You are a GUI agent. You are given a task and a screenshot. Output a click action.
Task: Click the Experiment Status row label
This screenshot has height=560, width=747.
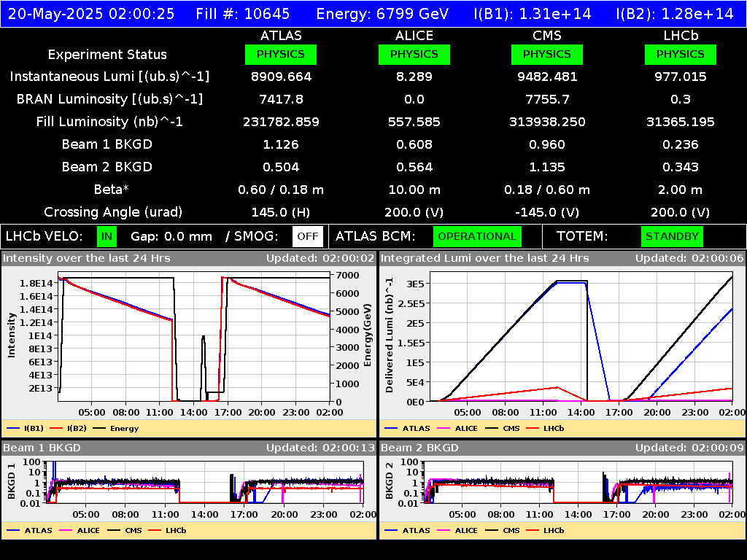tap(107, 54)
